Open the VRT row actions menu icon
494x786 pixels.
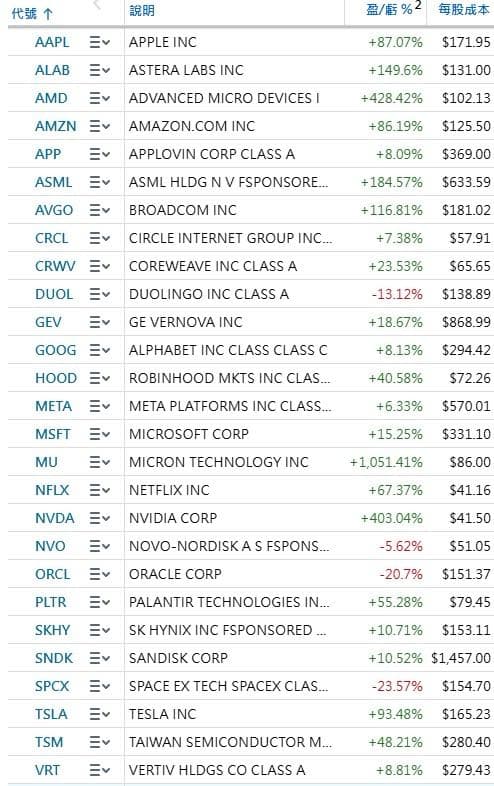[99, 770]
